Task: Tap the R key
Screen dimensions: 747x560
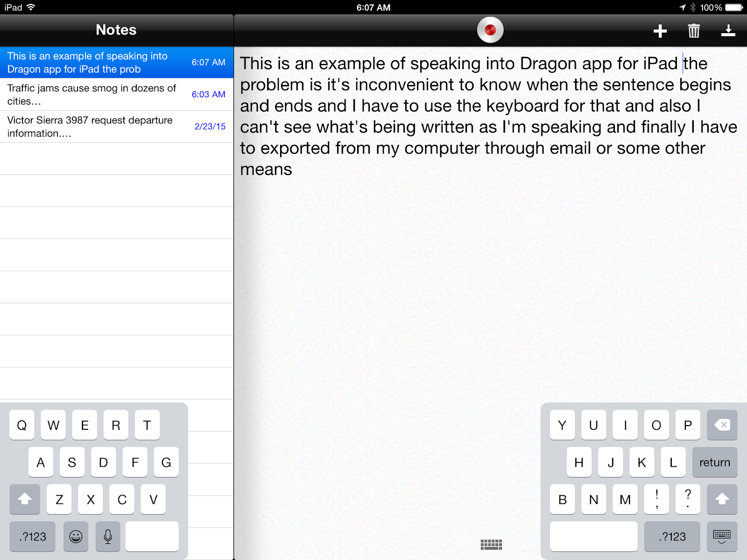Action: tap(116, 425)
